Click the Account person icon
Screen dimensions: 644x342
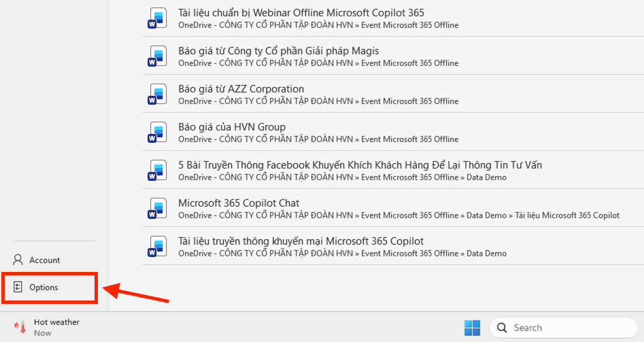[x=18, y=260]
